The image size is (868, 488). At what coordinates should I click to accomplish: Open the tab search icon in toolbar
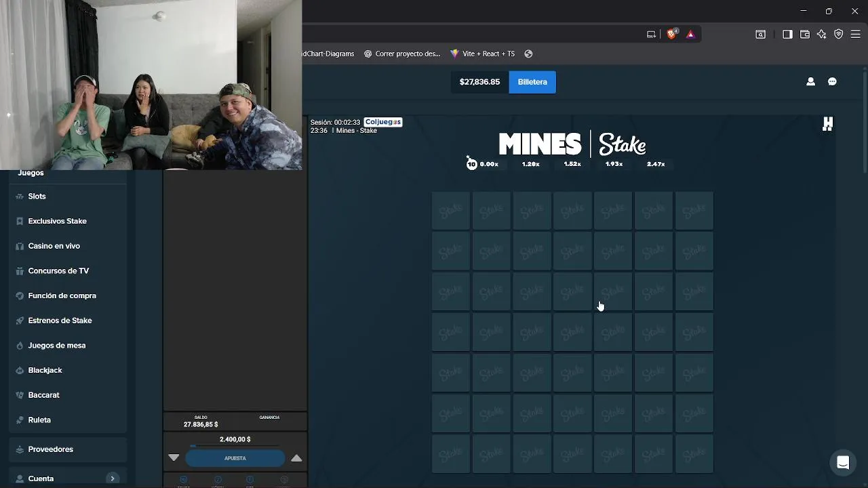coord(761,34)
